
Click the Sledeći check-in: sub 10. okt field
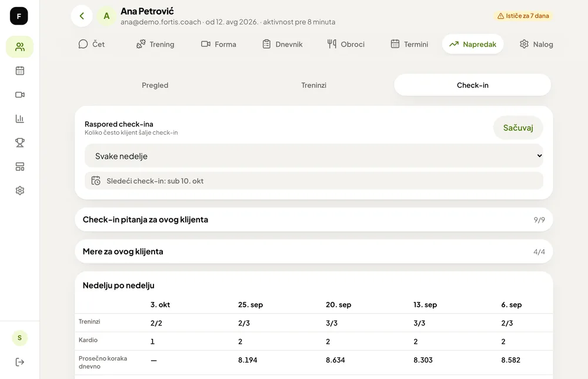pos(314,181)
